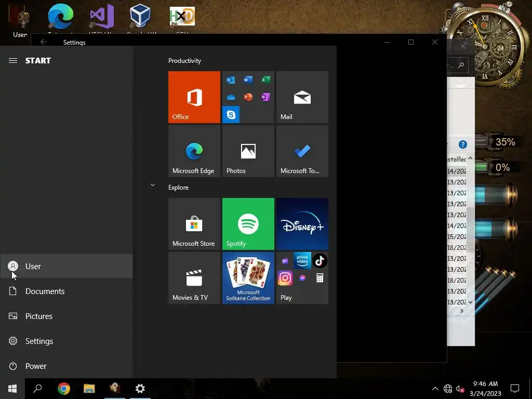The image size is (532, 399).
Task: Open the Microsoft Store tile
Action: (x=194, y=224)
